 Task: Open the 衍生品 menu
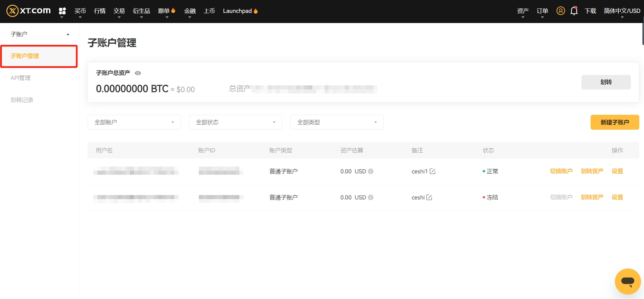click(x=141, y=11)
